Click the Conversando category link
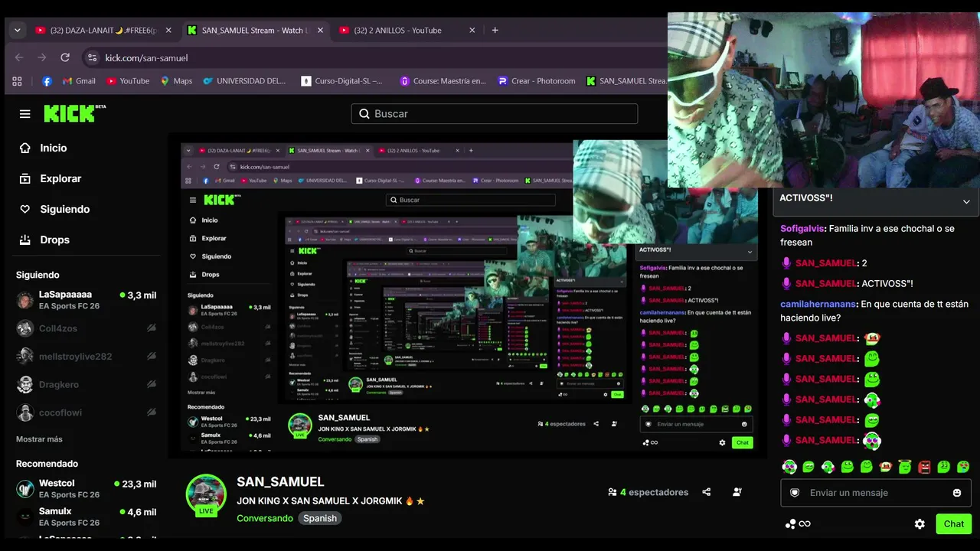 pos(265,518)
